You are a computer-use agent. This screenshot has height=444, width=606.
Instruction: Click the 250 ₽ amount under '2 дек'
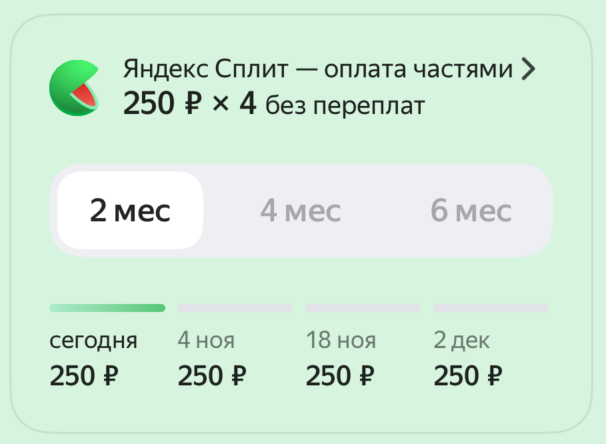pos(468,376)
